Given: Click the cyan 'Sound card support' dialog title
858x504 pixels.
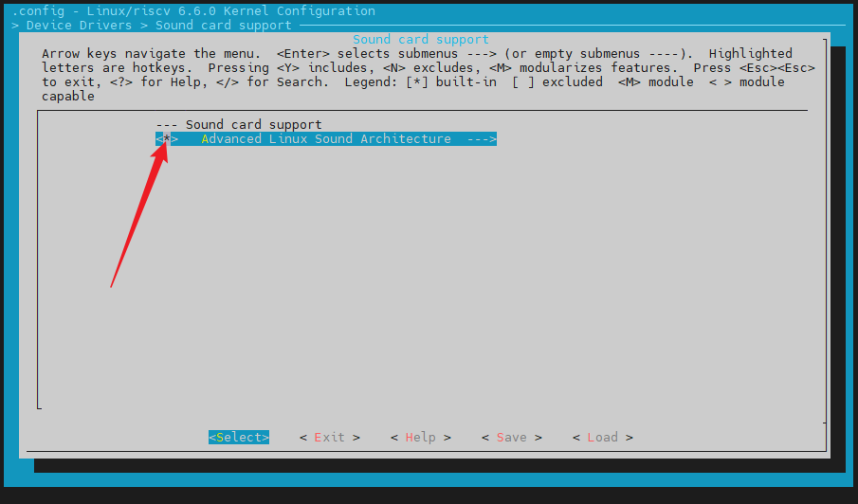Looking at the screenshot, I should (420, 40).
